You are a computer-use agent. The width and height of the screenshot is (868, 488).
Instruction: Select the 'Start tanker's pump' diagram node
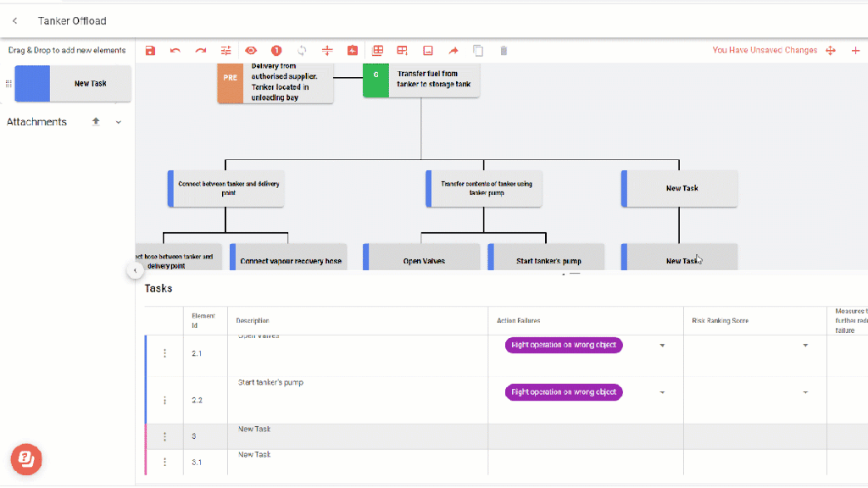coord(548,260)
